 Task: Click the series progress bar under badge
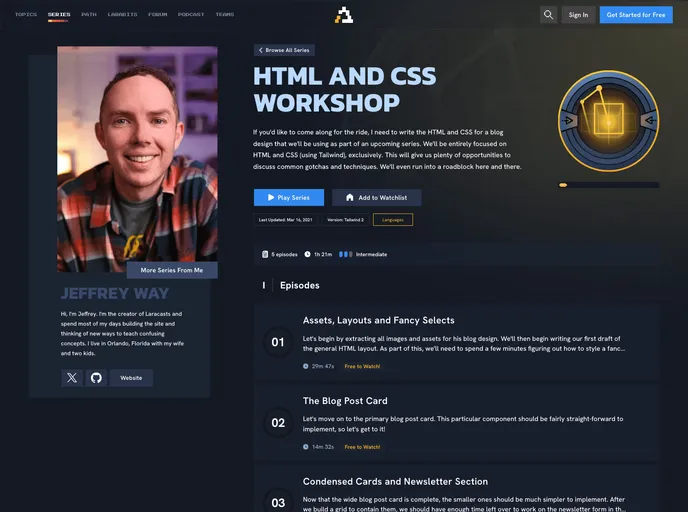[x=609, y=185]
